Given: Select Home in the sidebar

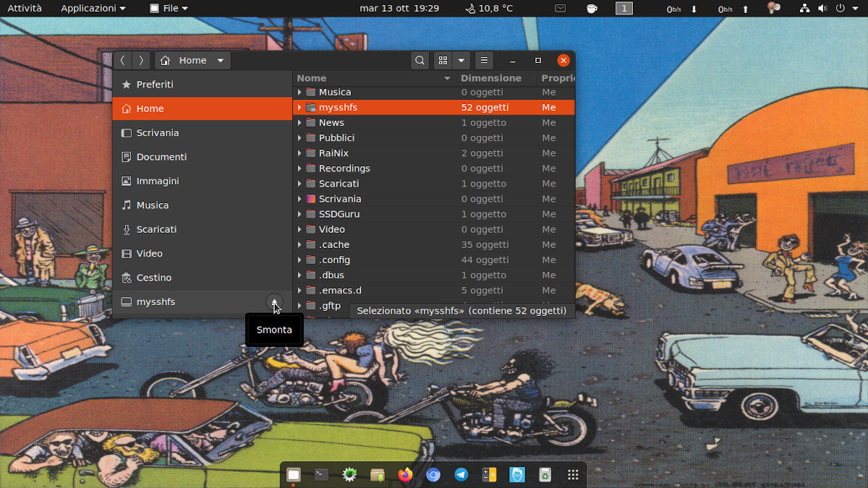Looking at the screenshot, I should tap(202, 108).
